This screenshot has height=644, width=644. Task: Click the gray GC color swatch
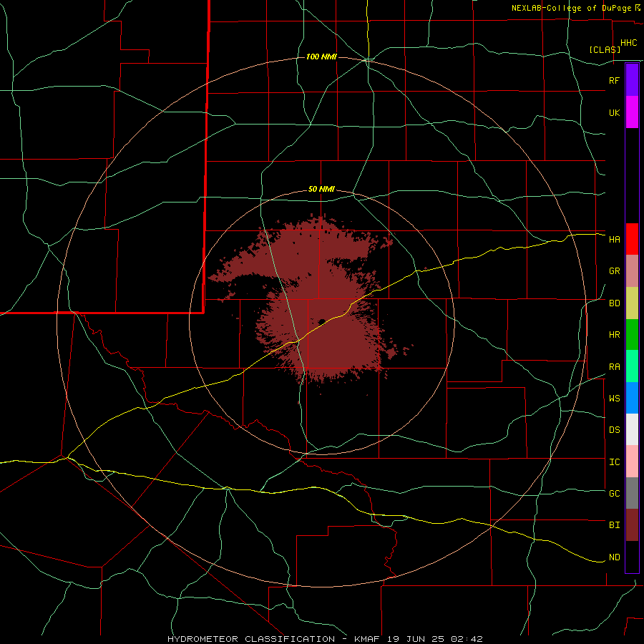pyautogui.click(x=632, y=493)
